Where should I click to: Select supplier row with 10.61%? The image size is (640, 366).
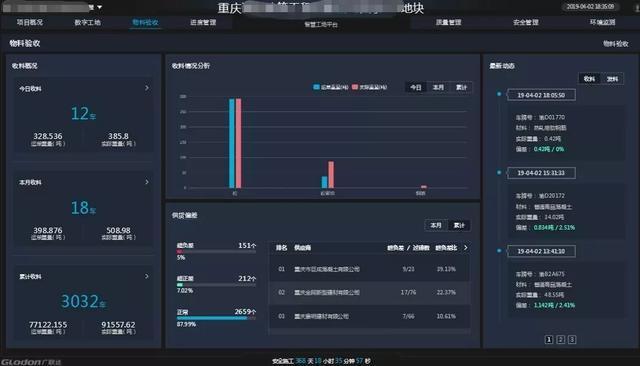click(x=369, y=316)
